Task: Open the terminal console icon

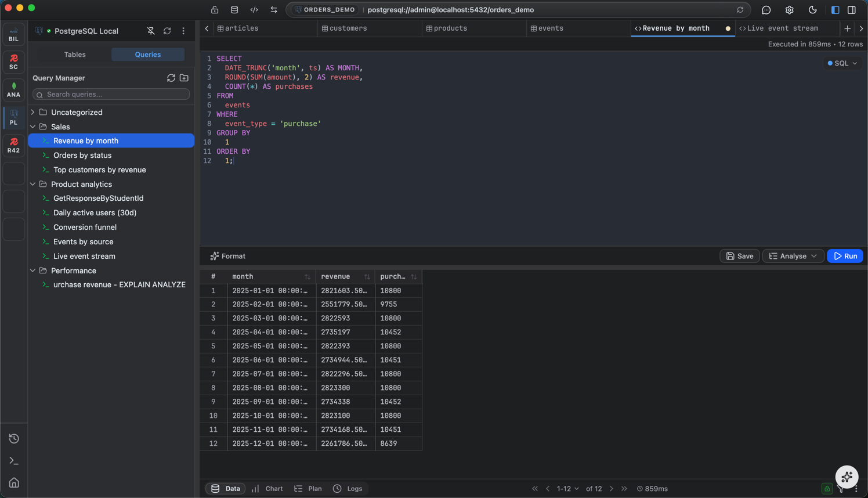Action: pos(14,461)
